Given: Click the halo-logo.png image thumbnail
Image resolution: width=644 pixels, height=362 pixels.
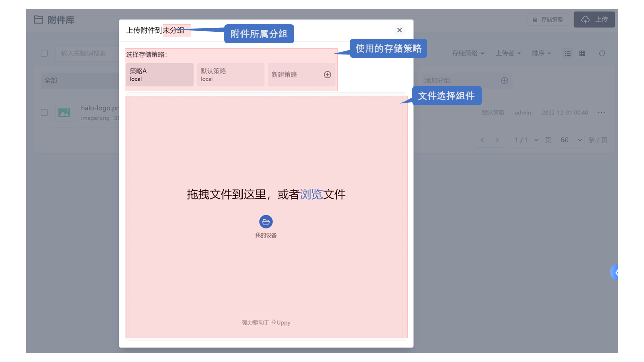Looking at the screenshot, I should tap(64, 113).
